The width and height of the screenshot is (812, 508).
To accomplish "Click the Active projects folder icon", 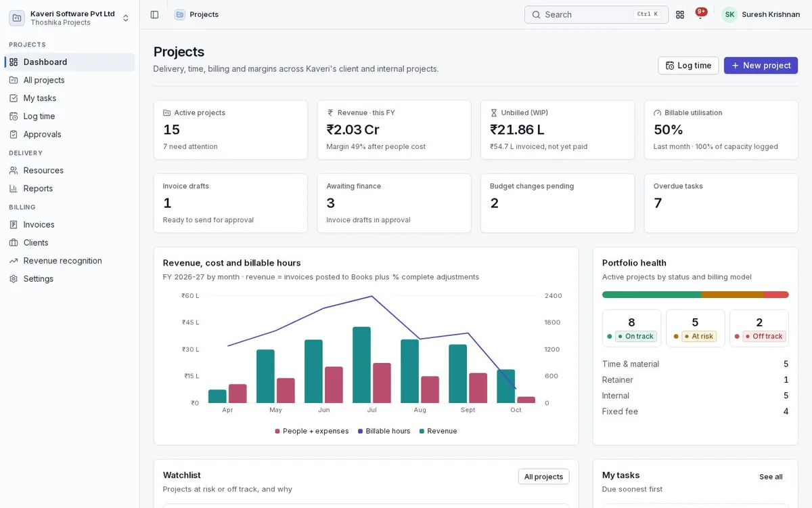I will pos(167,113).
